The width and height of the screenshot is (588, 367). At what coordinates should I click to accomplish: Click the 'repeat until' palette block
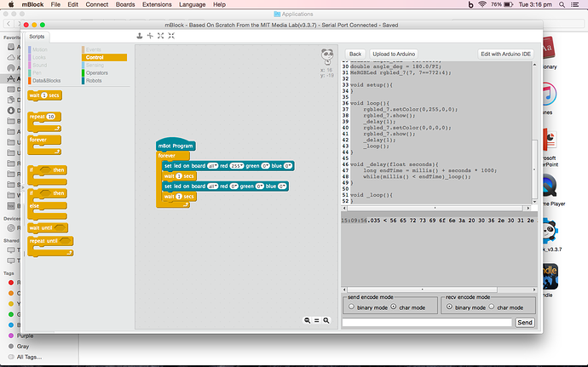(50, 246)
